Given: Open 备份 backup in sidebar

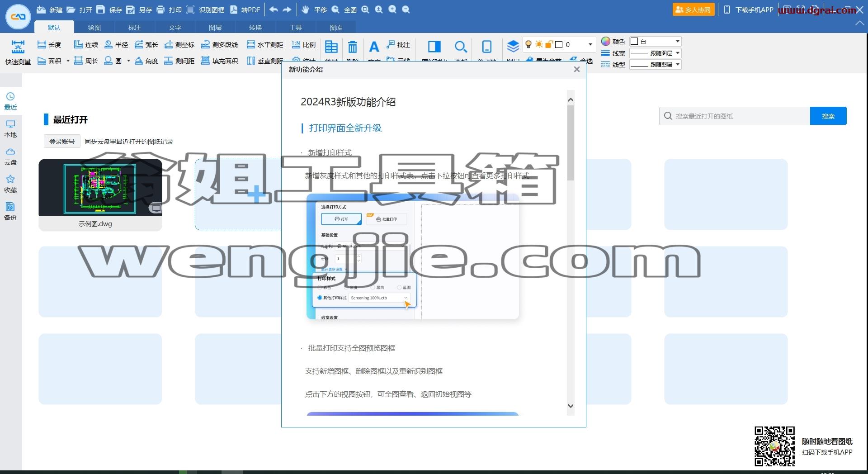Looking at the screenshot, I should point(10,211).
